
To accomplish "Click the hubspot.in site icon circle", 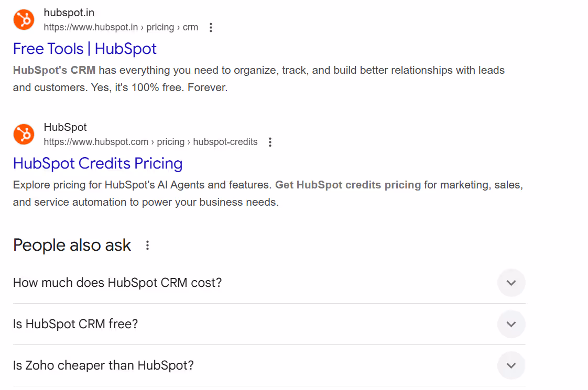I will point(24,19).
